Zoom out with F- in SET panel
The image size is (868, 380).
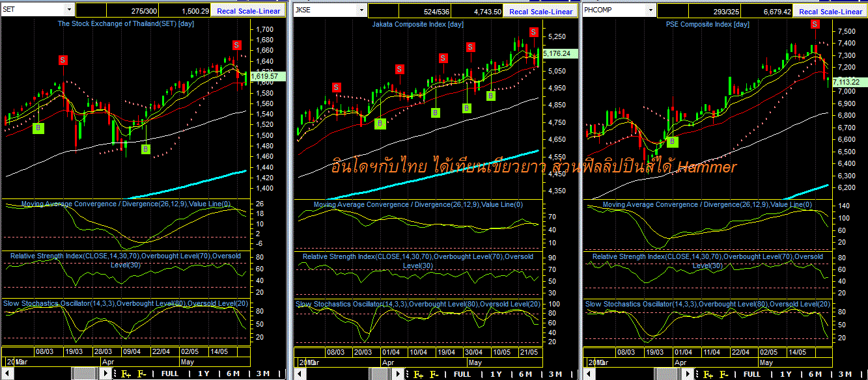tap(141, 374)
